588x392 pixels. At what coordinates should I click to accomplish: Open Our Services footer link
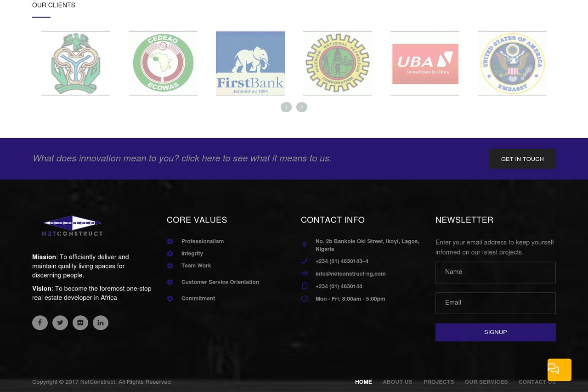point(486,382)
